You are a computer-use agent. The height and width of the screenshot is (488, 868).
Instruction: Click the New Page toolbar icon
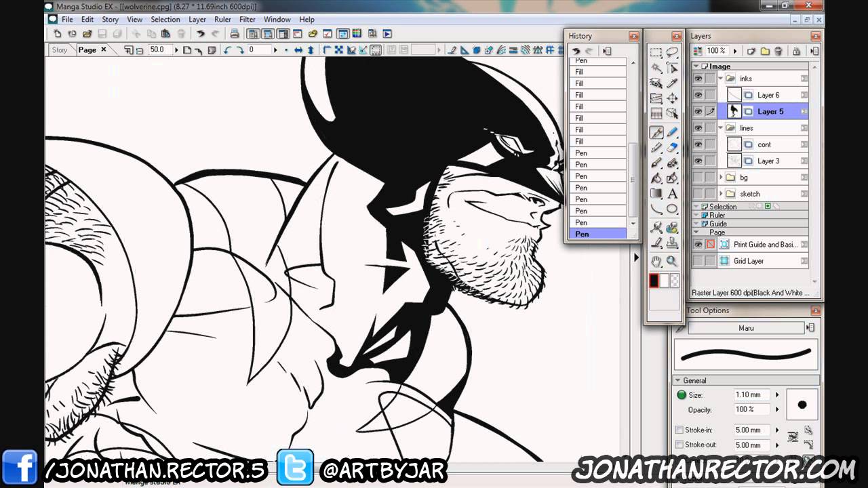tap(58, 34)
